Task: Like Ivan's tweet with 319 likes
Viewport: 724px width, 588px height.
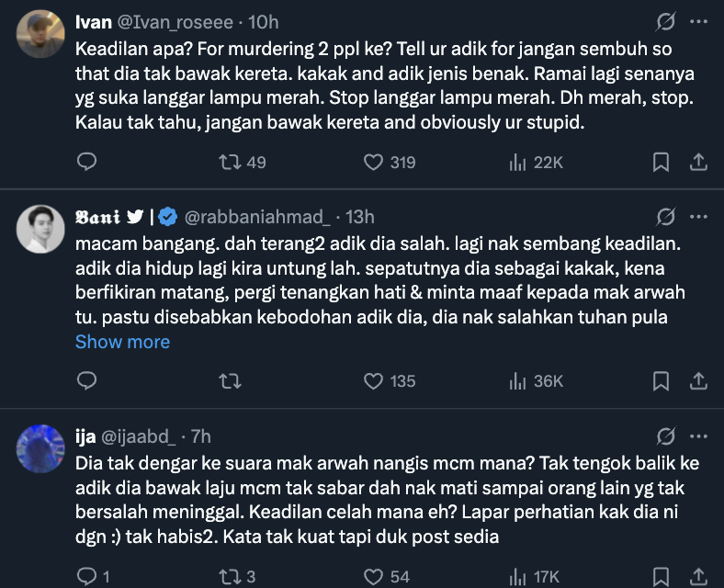Action: click(390, 162)
